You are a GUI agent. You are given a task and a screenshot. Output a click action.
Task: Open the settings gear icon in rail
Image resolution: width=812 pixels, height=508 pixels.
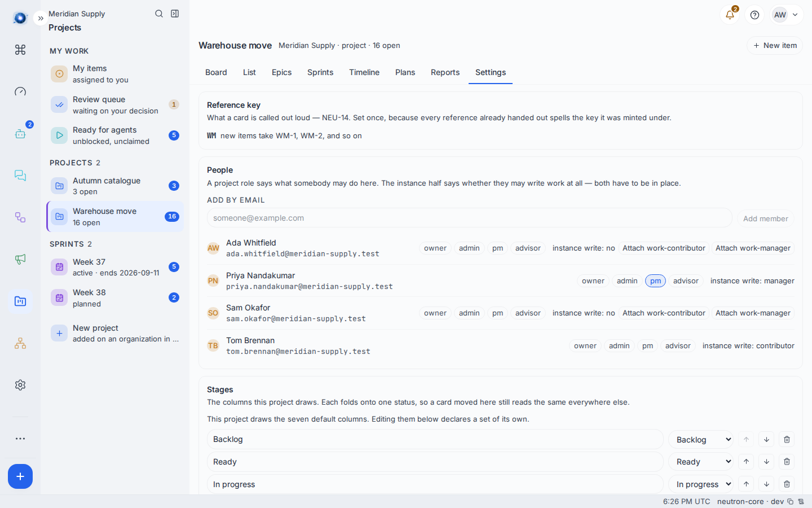pyautogui.click(x=20, y=385)
